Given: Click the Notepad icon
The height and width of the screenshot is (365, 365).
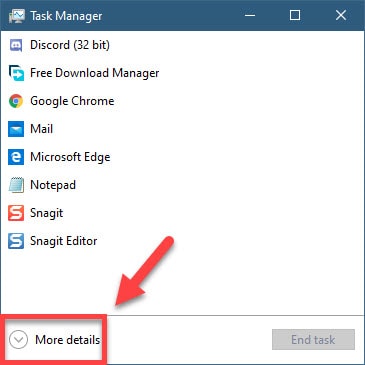Looking at the screenshot, I should pyautogui.click(x=16, y=185).
